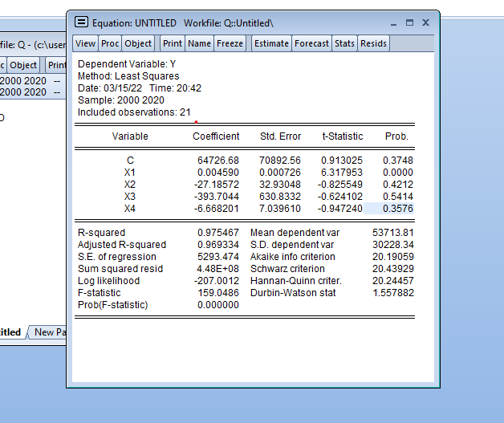Switch to the Untitled workfile page tab
504x423 pixels.
click(10, 332)
